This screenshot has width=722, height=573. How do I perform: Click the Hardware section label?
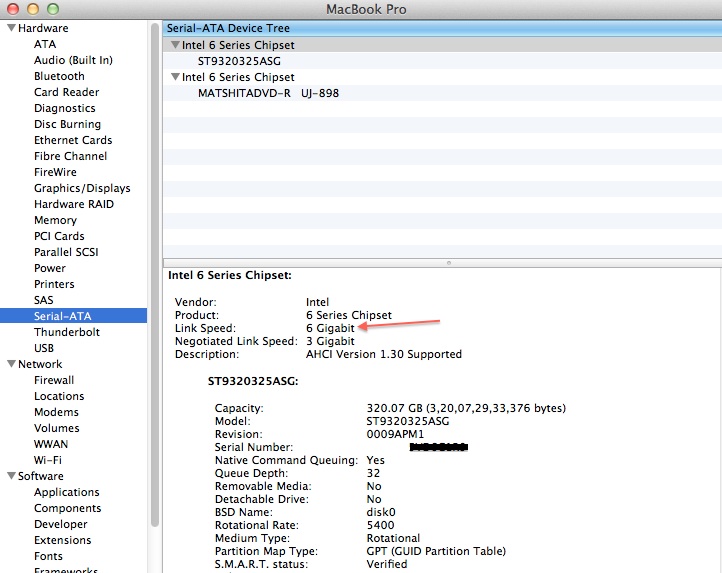[x=43, y=28]
